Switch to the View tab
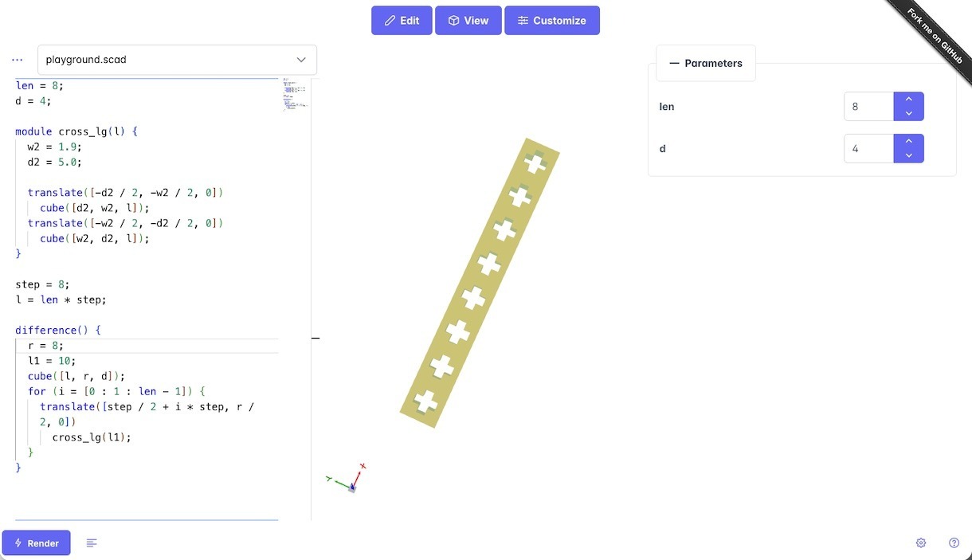The height and width of the screenshot is (560, 972). (468, 21)
